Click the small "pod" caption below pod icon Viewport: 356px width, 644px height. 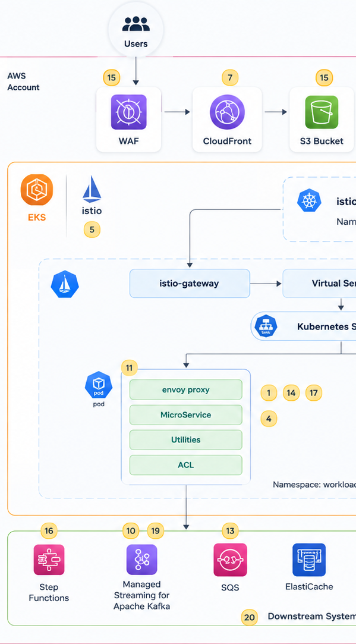(x=99, y=404)
